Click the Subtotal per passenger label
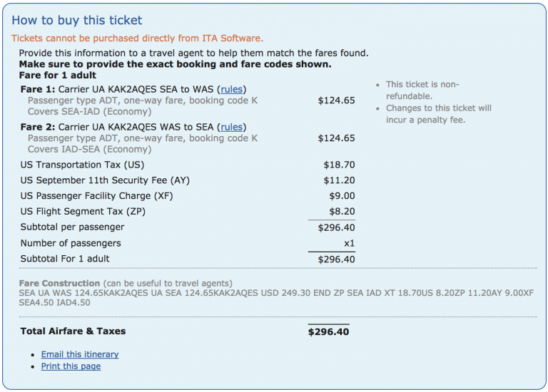 coord(72,227)
